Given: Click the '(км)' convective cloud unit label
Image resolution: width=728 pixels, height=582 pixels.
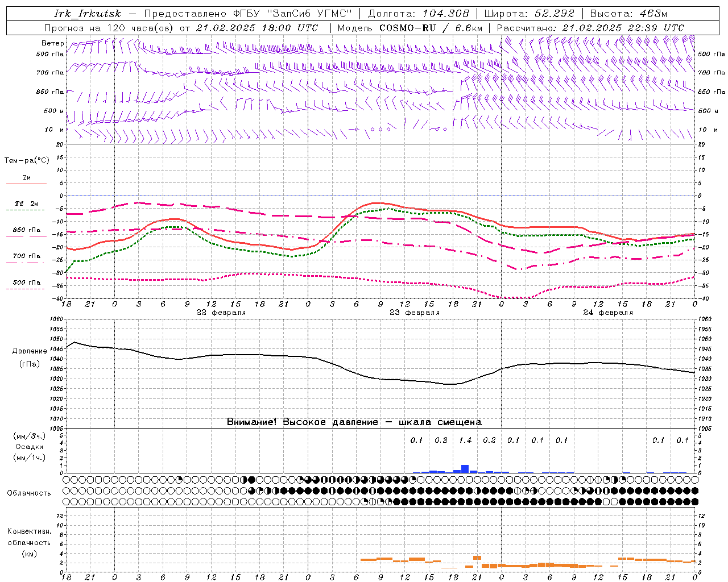Looking at the screenshot, I should click(29, 554).
